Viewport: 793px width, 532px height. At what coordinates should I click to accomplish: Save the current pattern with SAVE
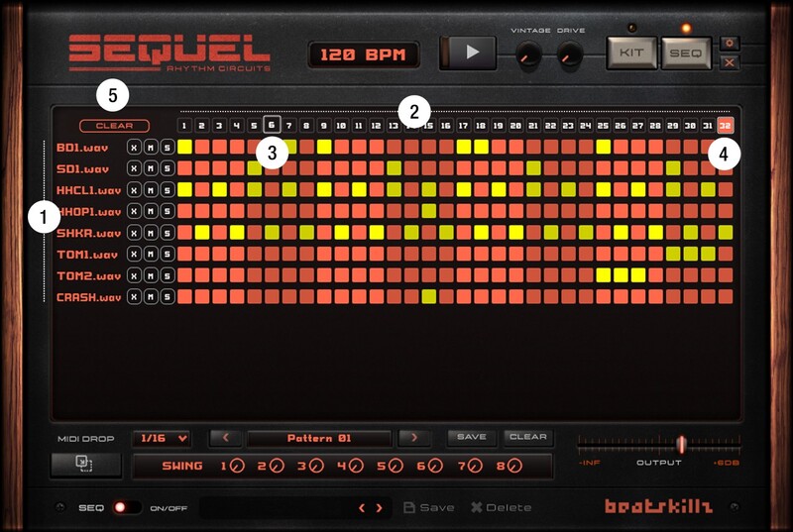472,437
